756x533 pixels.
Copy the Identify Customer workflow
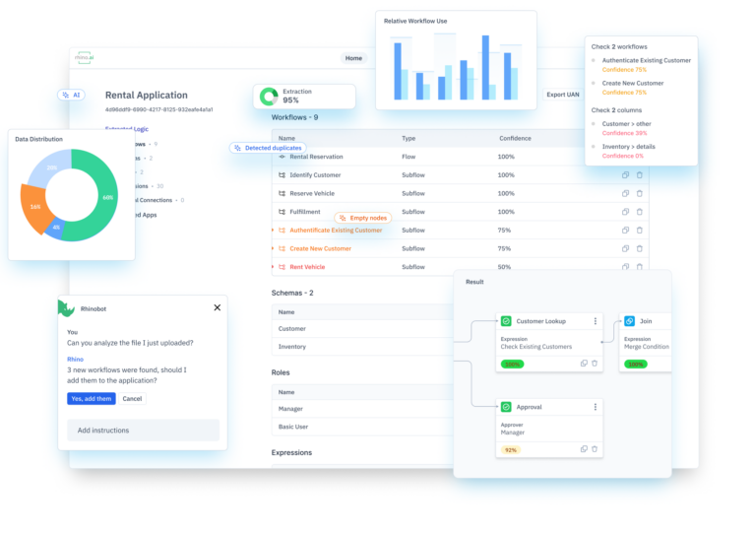click(625, 175)
